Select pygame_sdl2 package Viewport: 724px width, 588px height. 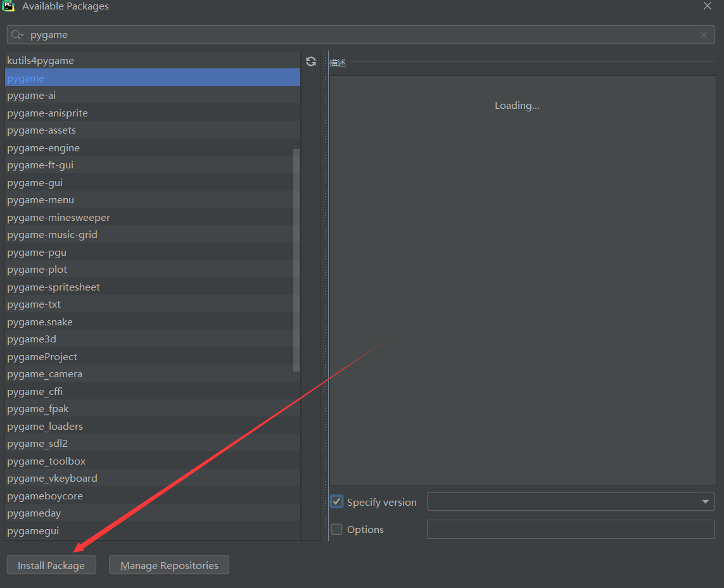point(153,444)
